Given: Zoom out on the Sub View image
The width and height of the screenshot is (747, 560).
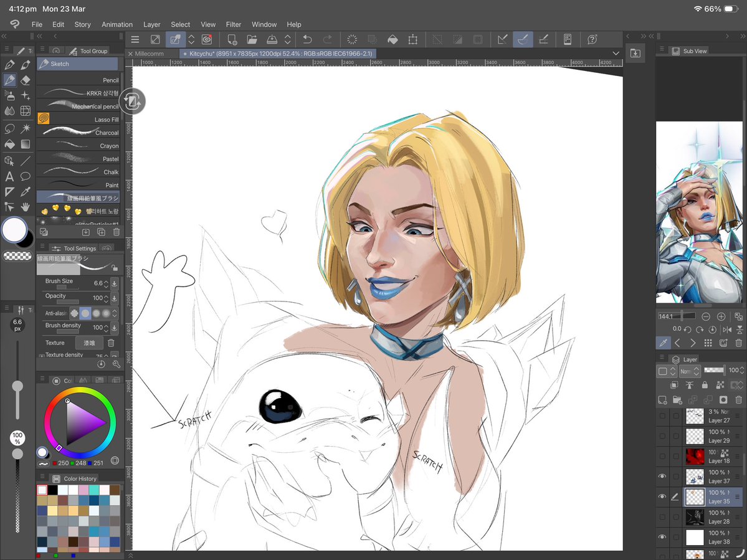Looking at the screenshot, I should point(706,316).
